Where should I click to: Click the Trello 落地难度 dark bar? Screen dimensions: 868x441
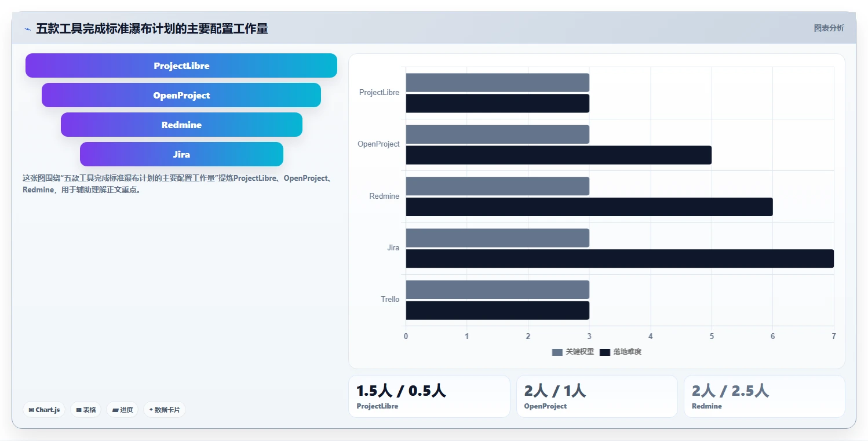[497, 310]
